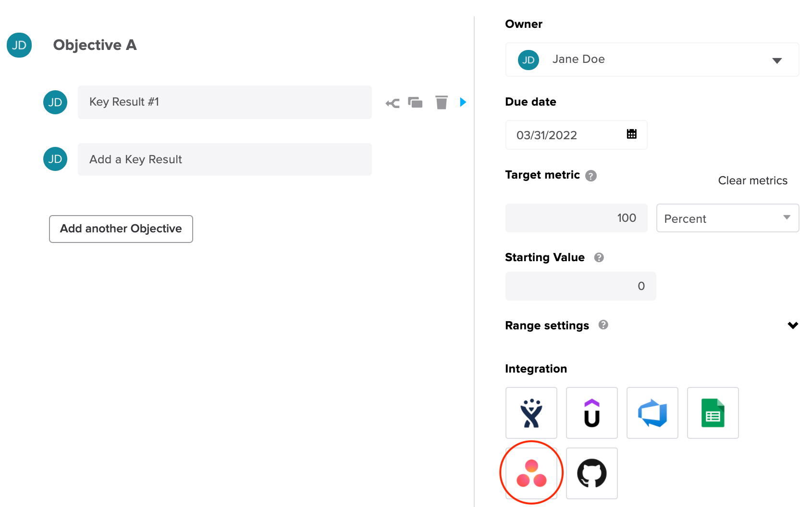Viewport: 812px width, 507px height.
Task: Click the Objective A title
Action: (95, 45)
